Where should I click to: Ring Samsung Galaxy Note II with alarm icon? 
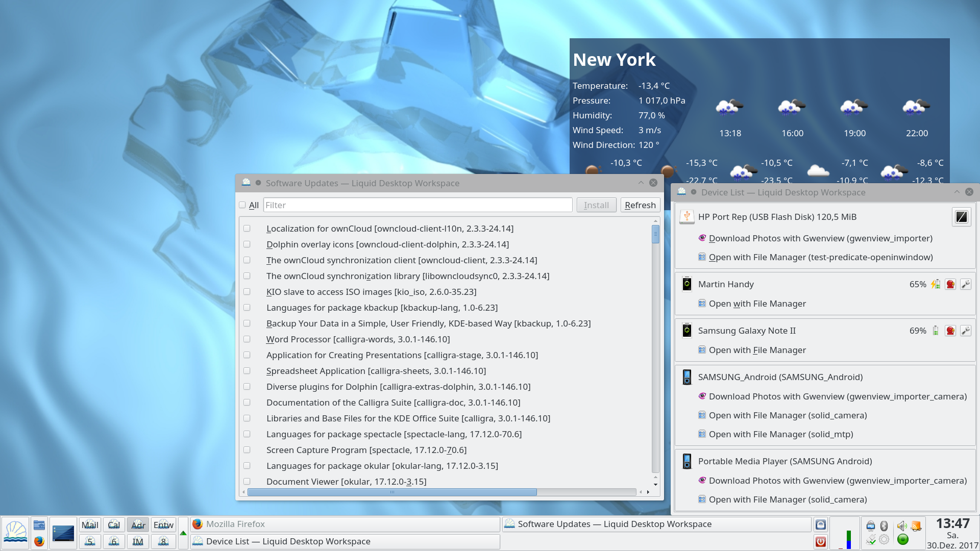click(950, 331)
